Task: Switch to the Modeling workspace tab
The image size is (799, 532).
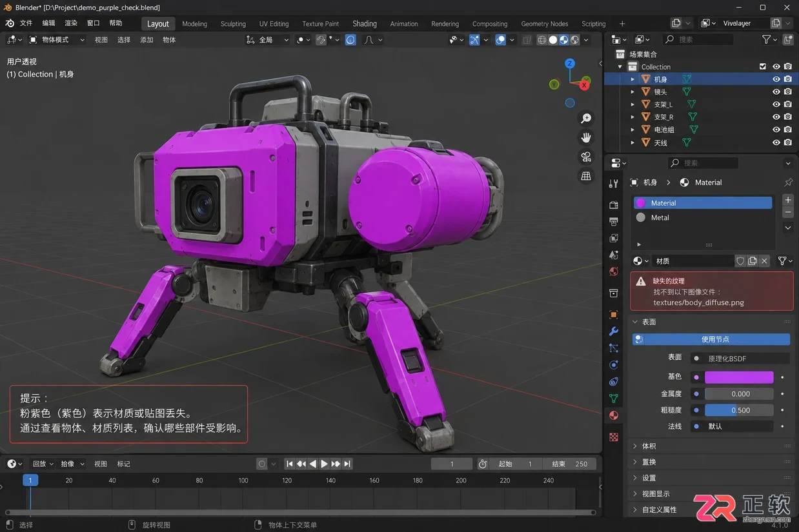Action: click(x=194, y=24)
